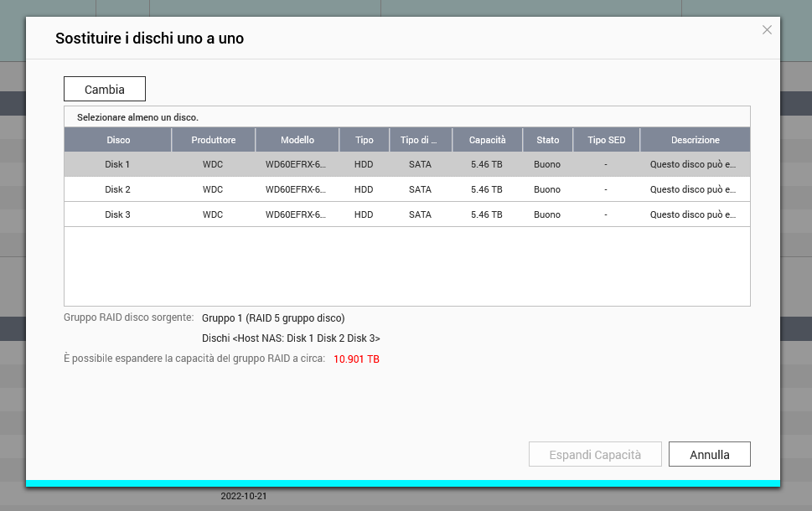The height and width of the screenshot is (511, 812).
Task: Click the Espandi Capacità button
Action: tap(595, 455)
